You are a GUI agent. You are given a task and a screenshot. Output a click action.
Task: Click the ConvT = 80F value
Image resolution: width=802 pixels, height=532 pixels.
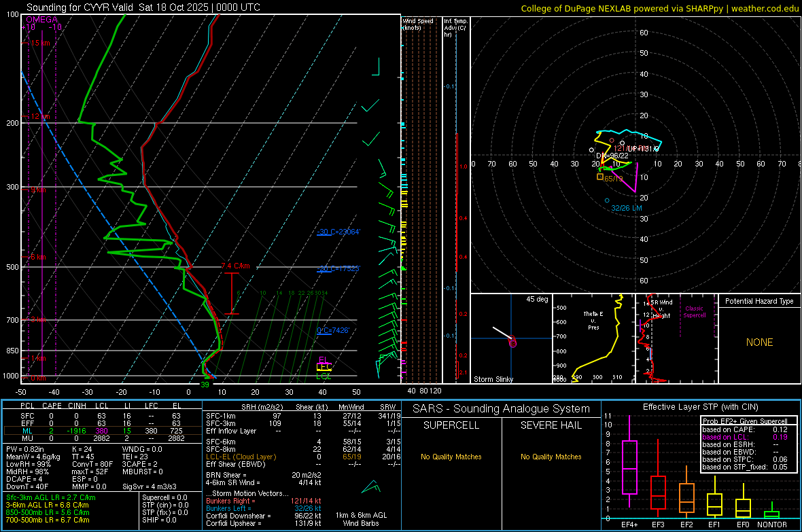(x=92, y=464)
